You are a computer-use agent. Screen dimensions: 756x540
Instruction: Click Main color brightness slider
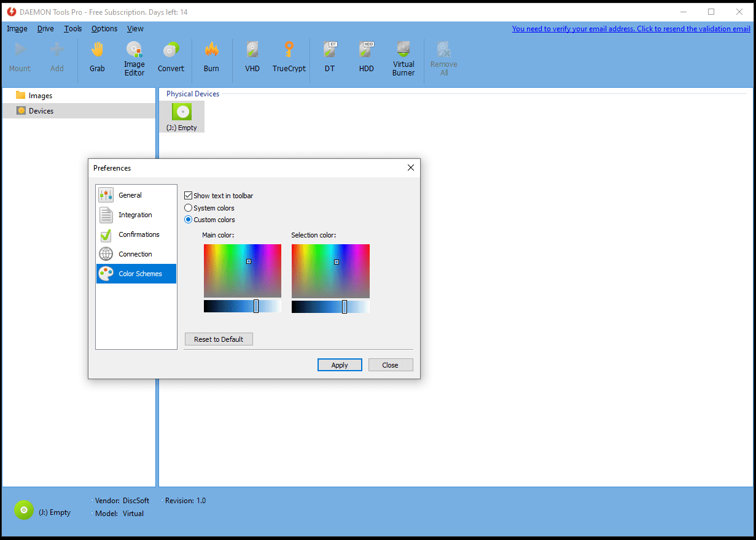(243, 306)
